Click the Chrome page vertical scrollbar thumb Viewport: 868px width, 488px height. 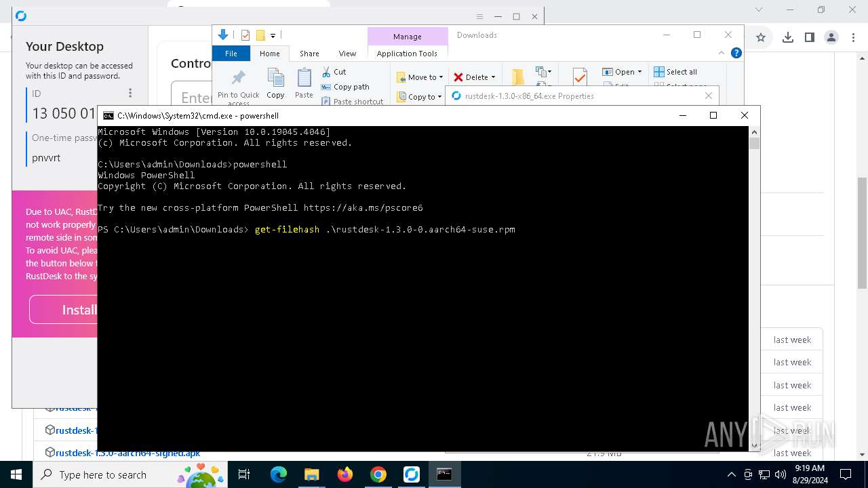(x=862, y=233)
